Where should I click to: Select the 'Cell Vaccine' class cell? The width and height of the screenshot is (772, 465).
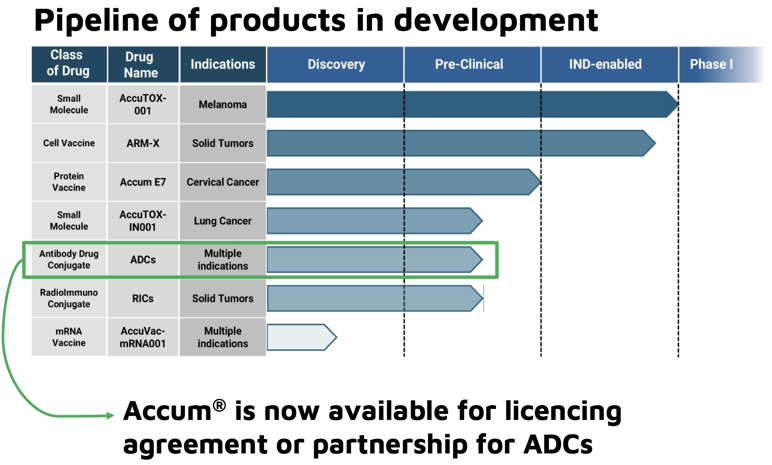(x=69, y=143)
